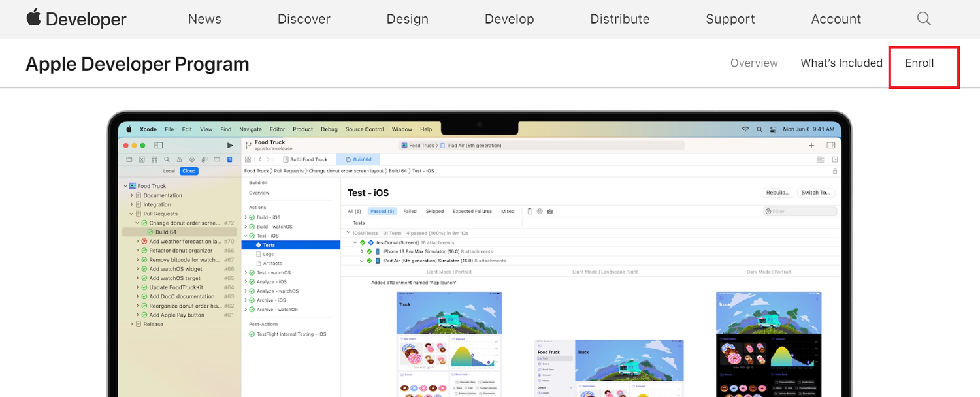Go to the Enroll page link

click(919, 63)
